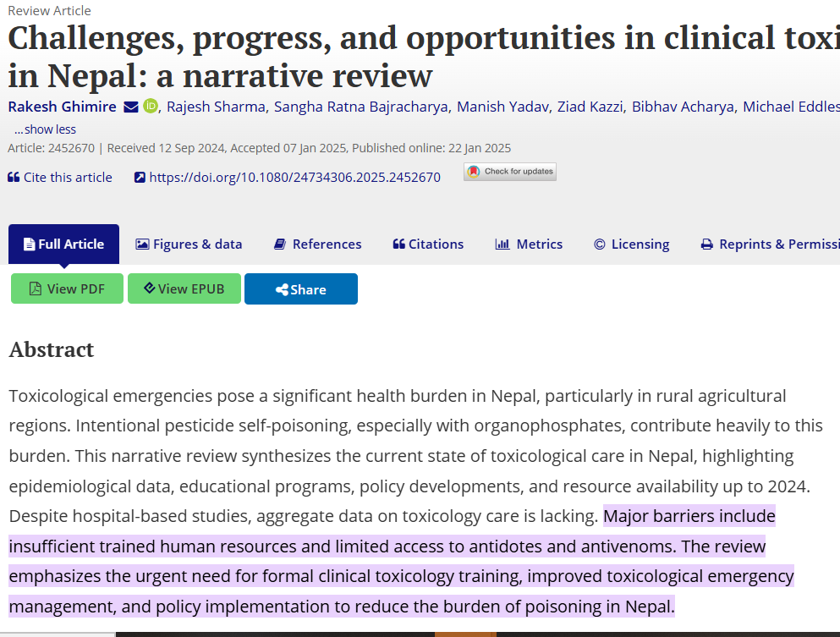The width and height of the screenshot is (840, 637).
Task: Click author name Rajesh Sharma
Action: coord(217,107)
